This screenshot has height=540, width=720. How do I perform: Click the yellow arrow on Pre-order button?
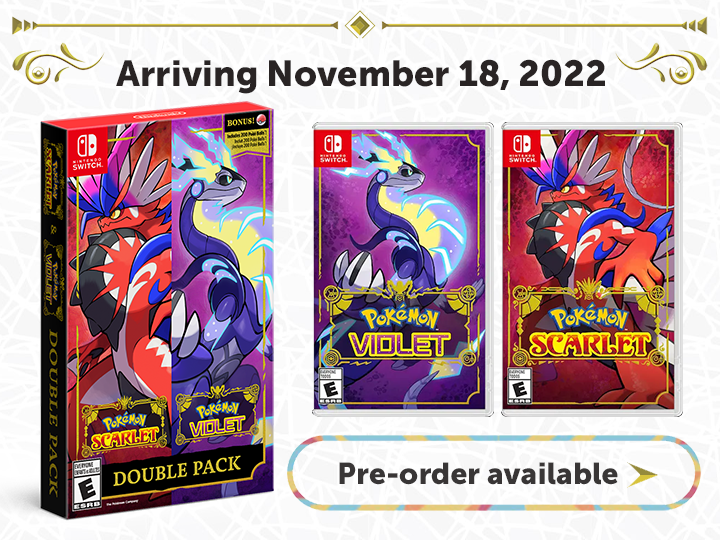(x=642, y=474)
